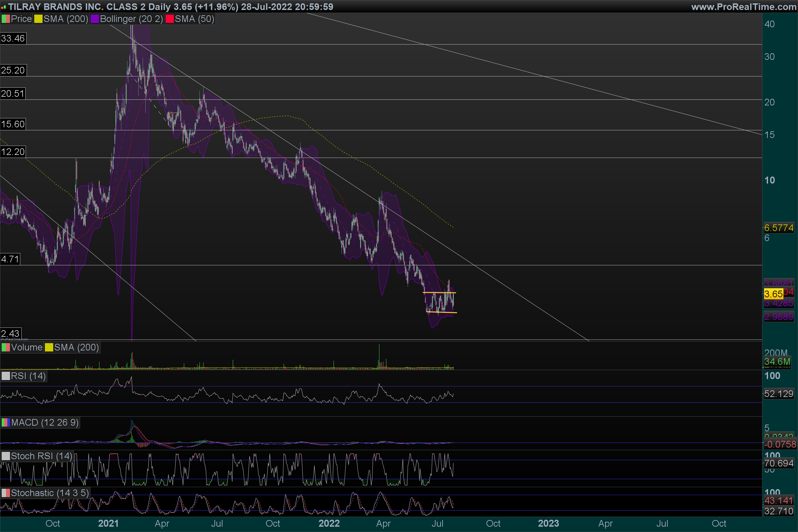Click the Price legend color icon
The height and width of the screenshot is (532, 798).
coord(5,19)
